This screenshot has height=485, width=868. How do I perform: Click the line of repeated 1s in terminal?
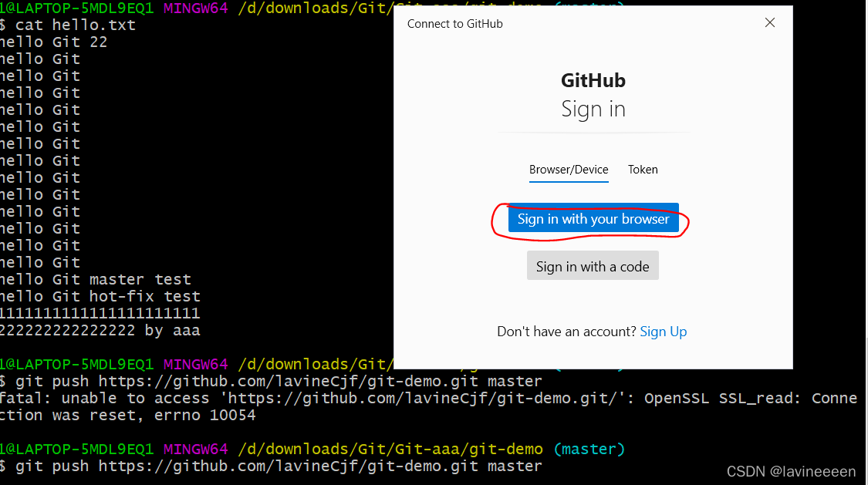(100, 313)
